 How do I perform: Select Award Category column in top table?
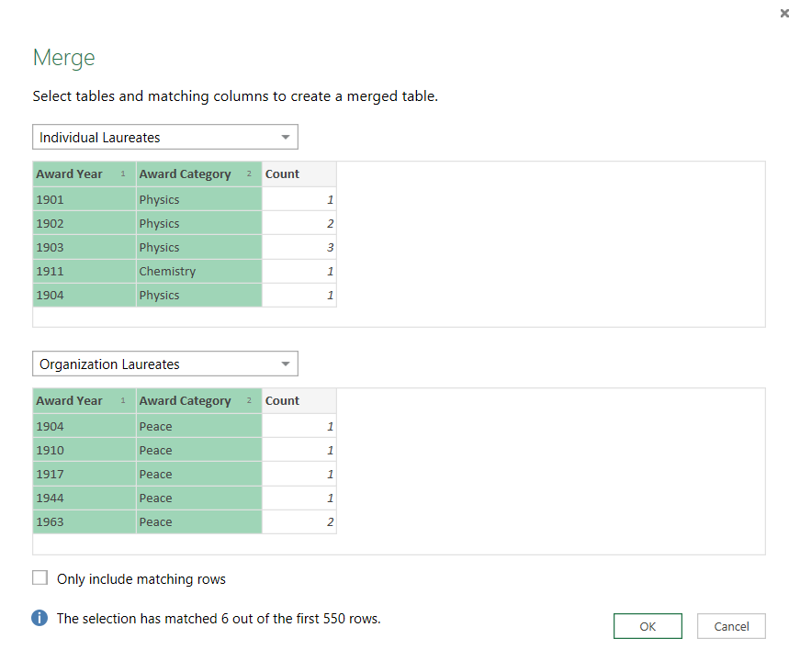185,174
